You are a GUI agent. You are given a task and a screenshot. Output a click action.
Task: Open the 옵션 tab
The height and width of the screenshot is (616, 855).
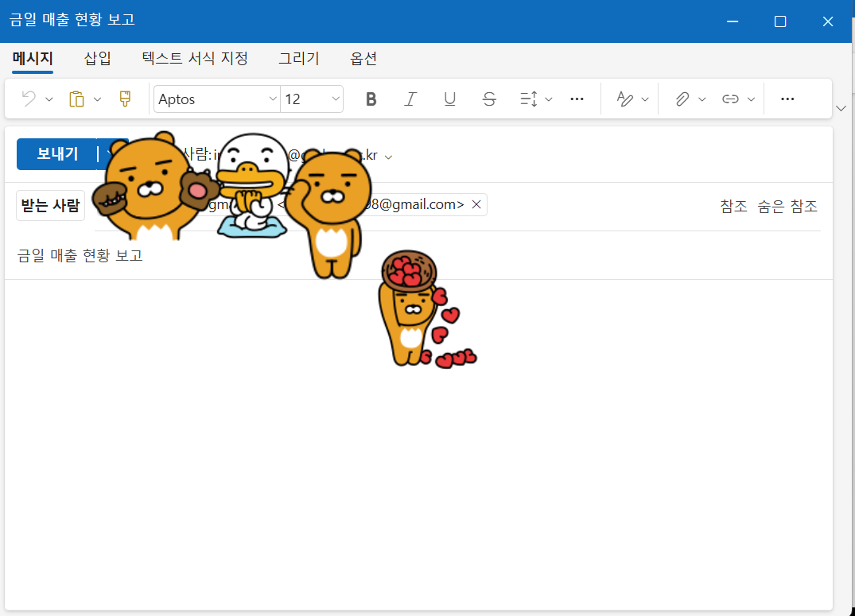click(363, 58)
